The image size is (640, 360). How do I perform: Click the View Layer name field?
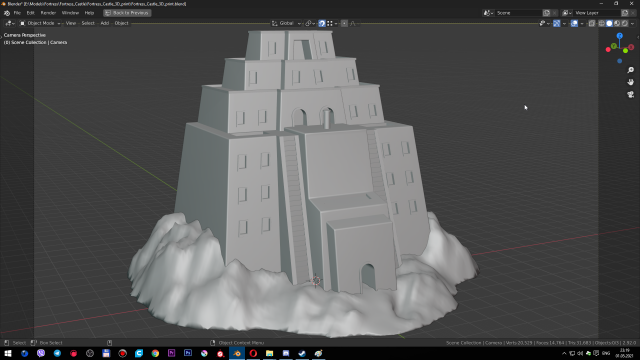click(x=597, y=13)
